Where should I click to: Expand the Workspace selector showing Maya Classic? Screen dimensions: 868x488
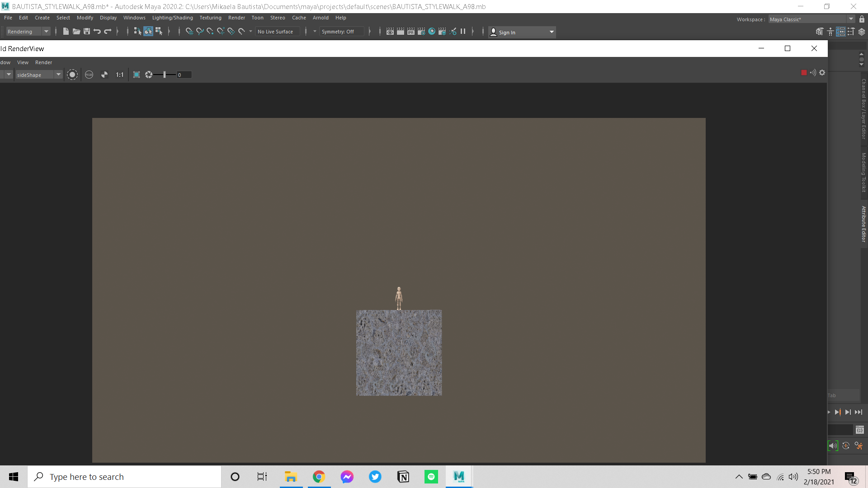[x=852, y=19]
